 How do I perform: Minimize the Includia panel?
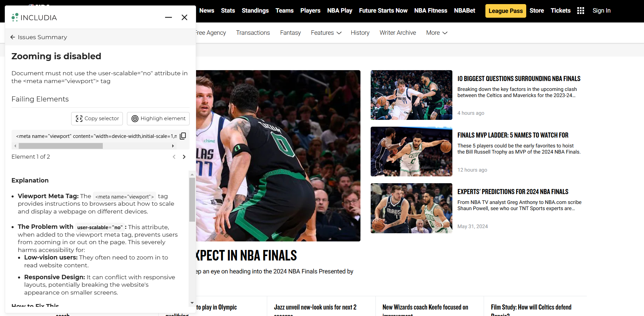(168, 17)
